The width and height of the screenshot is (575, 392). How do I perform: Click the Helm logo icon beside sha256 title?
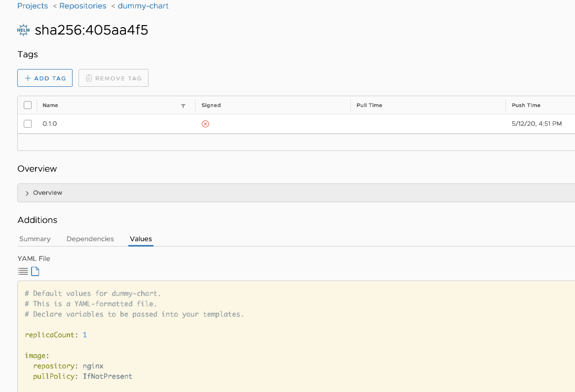tap(23, 30)
